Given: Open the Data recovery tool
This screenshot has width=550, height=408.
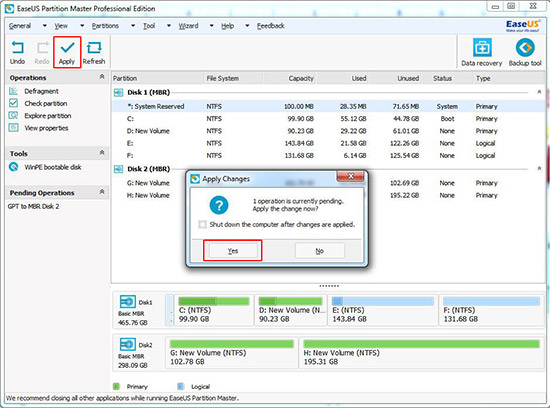Looking at the screenshot, I should click(482, 48).
